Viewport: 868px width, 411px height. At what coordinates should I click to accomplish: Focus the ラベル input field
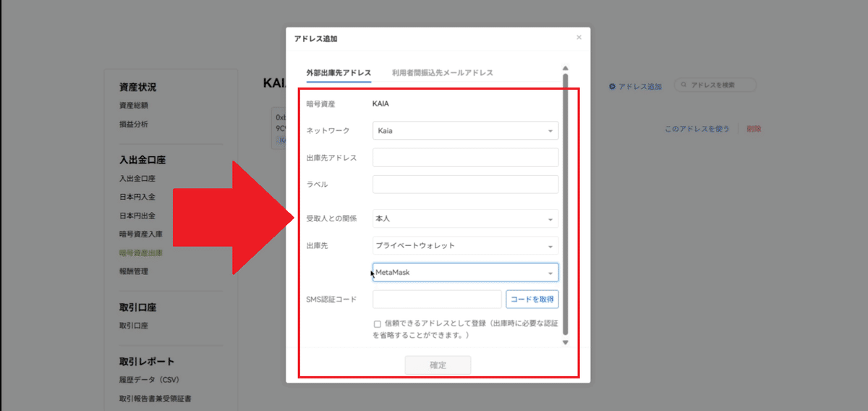pyautogui.click(x=465, y=185)
